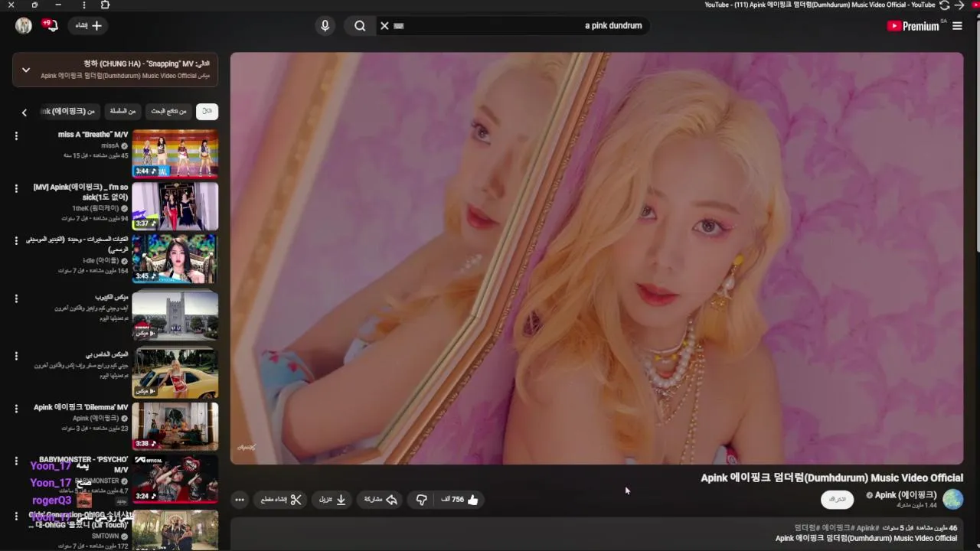Open options menu for BABYMONSTER PSYCHO video

point(16,461)
